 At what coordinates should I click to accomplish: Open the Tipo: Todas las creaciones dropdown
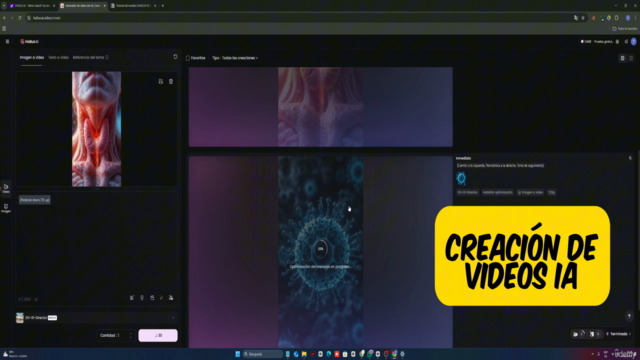235,58
